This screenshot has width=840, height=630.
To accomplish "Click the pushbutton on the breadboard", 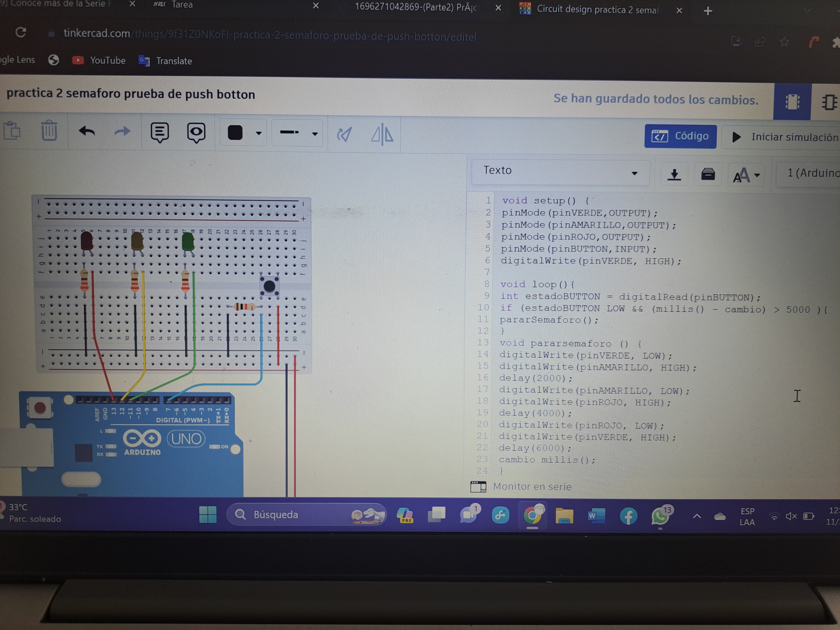I will [269, 286].
